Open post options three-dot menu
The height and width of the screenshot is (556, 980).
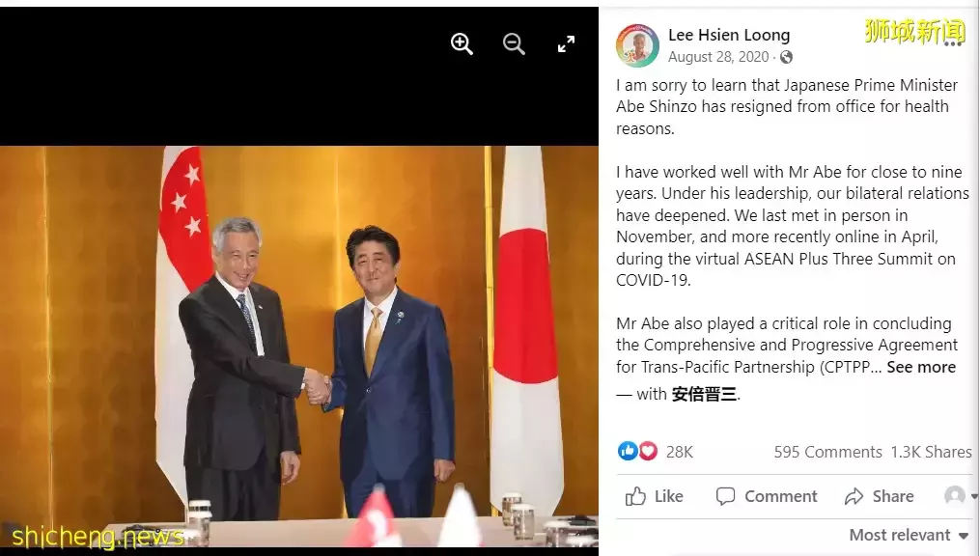953,43
